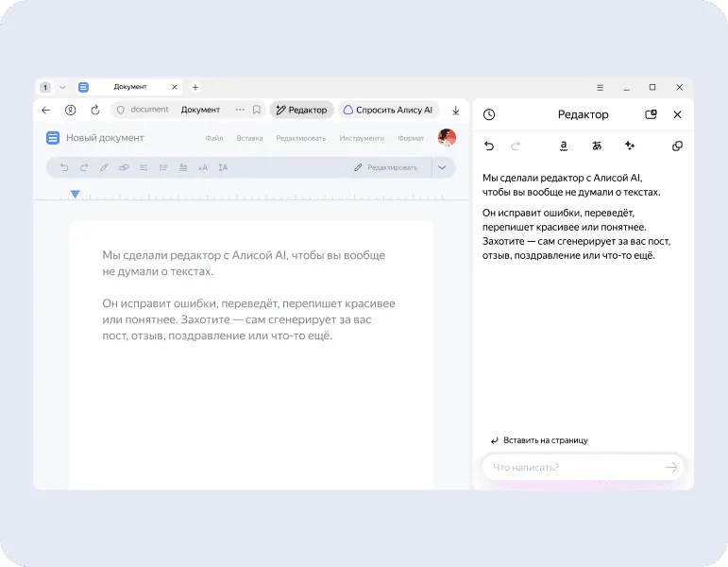Close the Editor side panel
Viewport: 728px width, 567px height.
[677, 114]
